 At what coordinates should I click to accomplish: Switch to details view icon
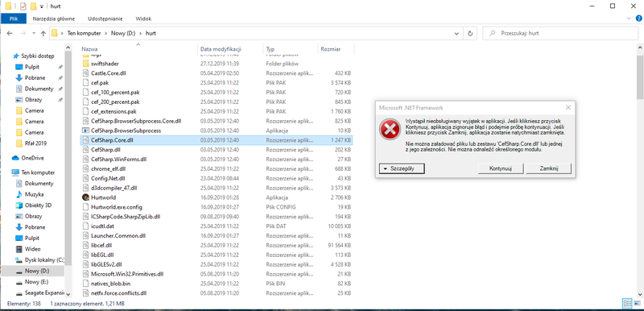point(627,304)
